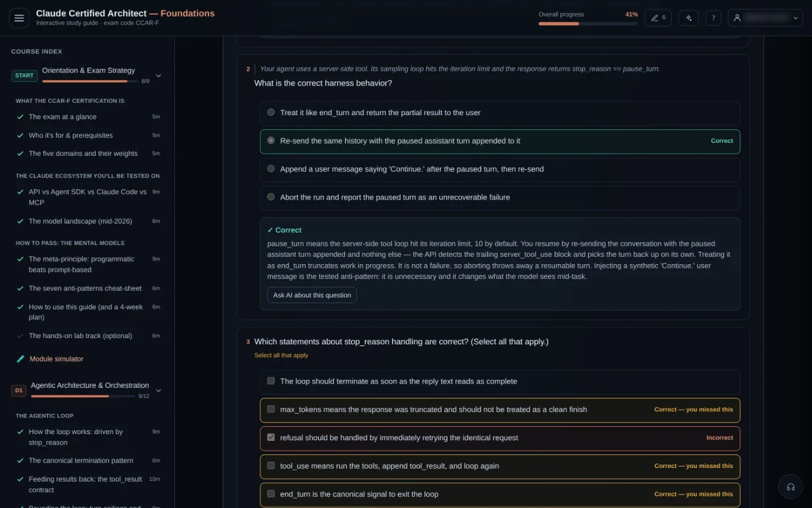Click 'The Claude ecosystem you'll be tested on' heading
Screen dimensions: 812x508
[x=88, y=176]
